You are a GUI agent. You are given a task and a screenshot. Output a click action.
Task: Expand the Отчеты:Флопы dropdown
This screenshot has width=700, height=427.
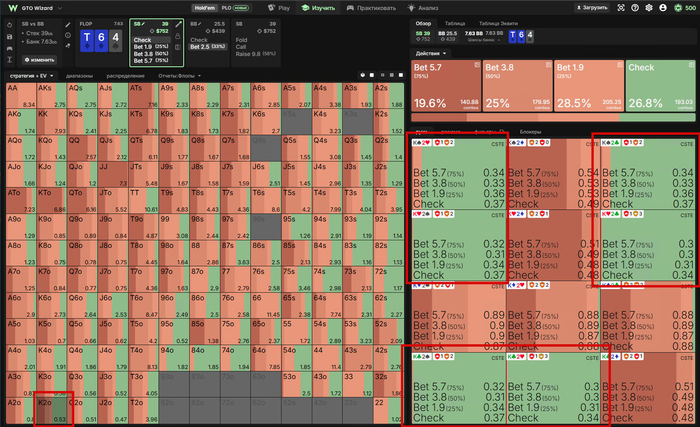point(179,75)
